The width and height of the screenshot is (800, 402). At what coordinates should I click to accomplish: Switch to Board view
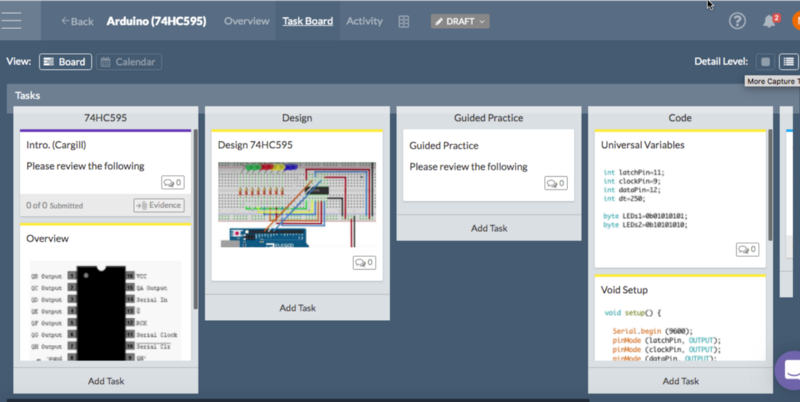pyautogui.click(x=65, y=62)
